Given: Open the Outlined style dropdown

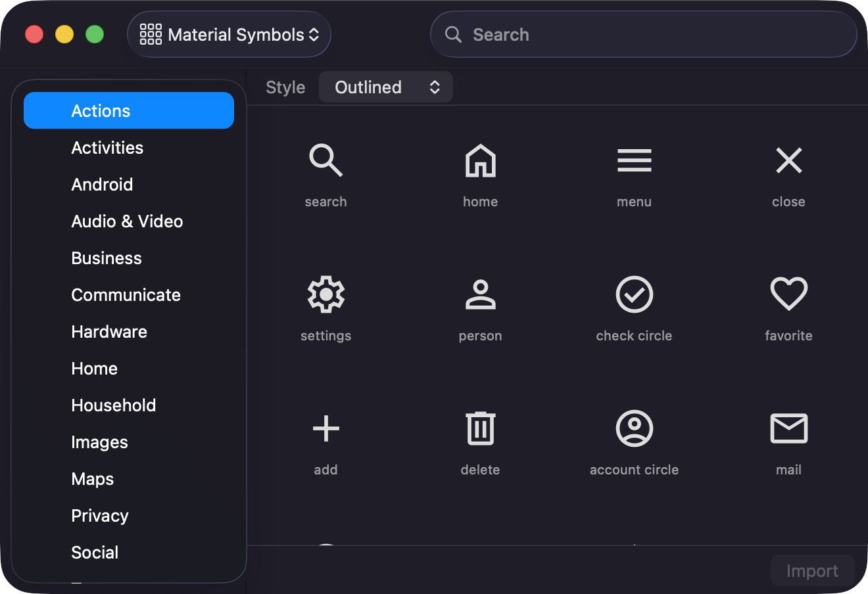Looking at the screenshot, I should coord(386,87).
